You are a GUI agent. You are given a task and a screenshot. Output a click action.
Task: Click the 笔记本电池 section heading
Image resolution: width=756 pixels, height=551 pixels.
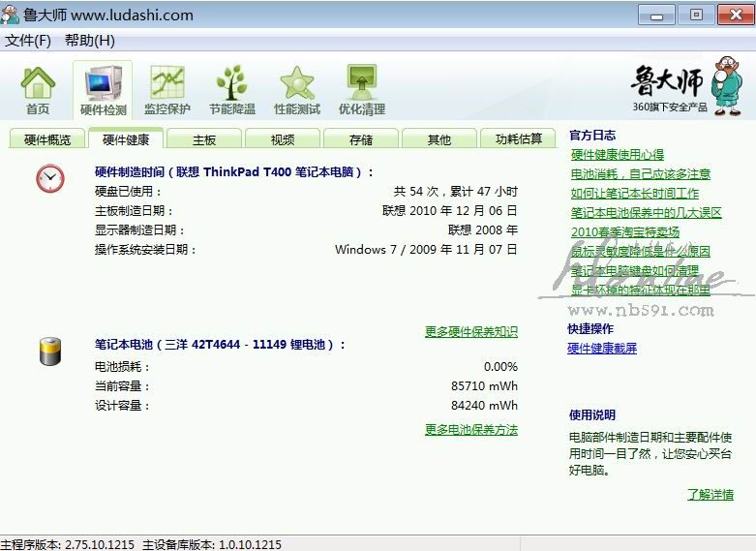220,345
